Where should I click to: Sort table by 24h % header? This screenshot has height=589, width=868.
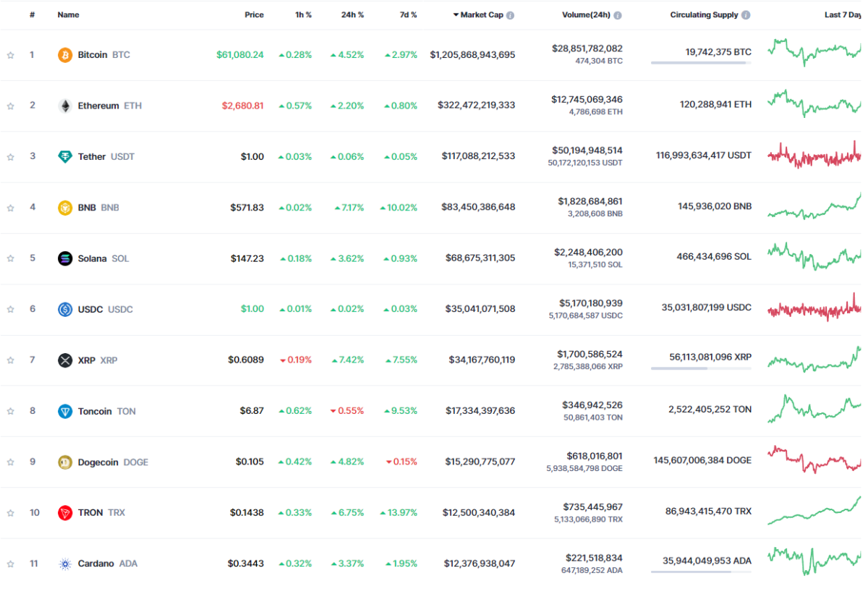(352, 15)
